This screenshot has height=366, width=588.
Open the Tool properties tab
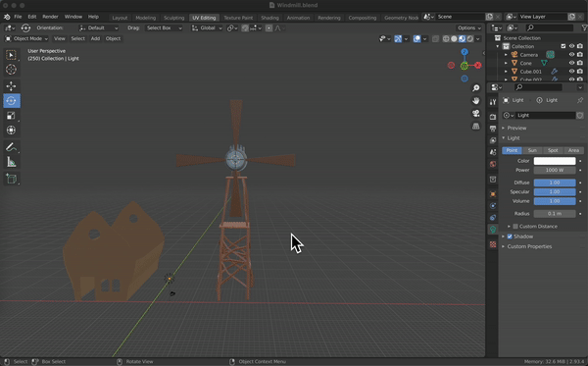click(493, 102)
